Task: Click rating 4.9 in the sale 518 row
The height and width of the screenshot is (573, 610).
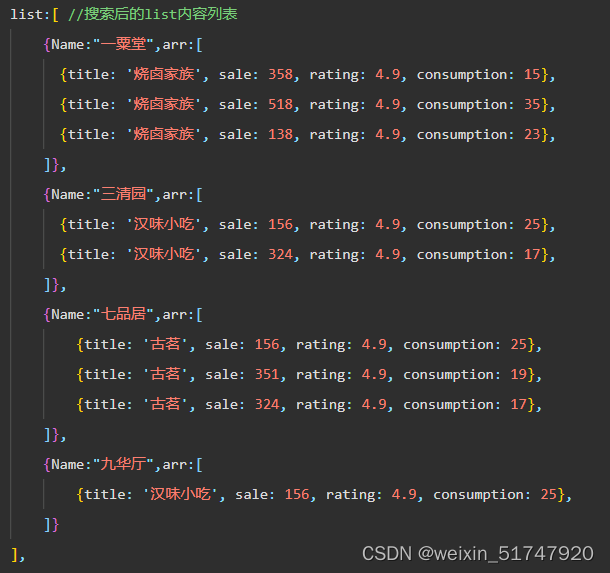Action: click(387, 104)
